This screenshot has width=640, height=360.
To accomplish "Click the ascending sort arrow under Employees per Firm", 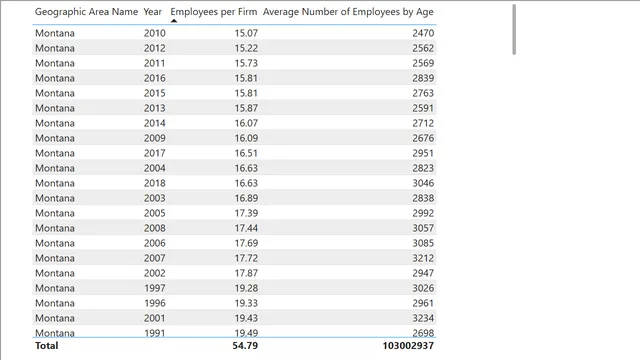I will (174, 21).
